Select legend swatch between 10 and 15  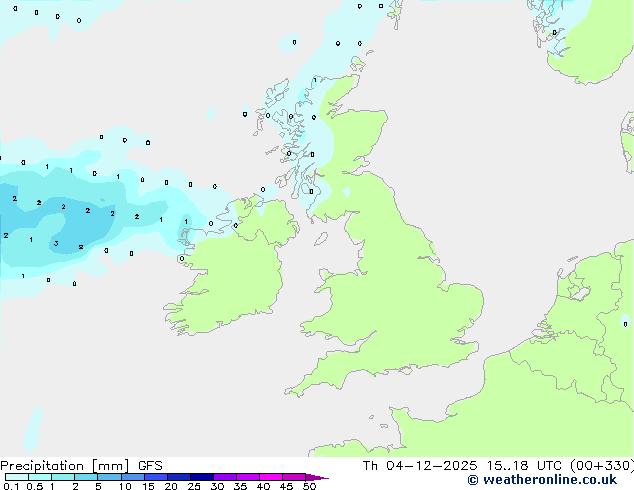132,477
